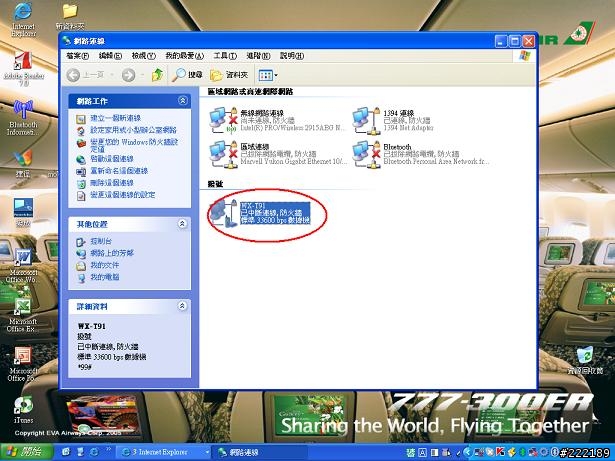Click 啟動這個連線 start this connection link
Image resolution: width=615 pixels, height=461 pixels.
coord(112,159)
